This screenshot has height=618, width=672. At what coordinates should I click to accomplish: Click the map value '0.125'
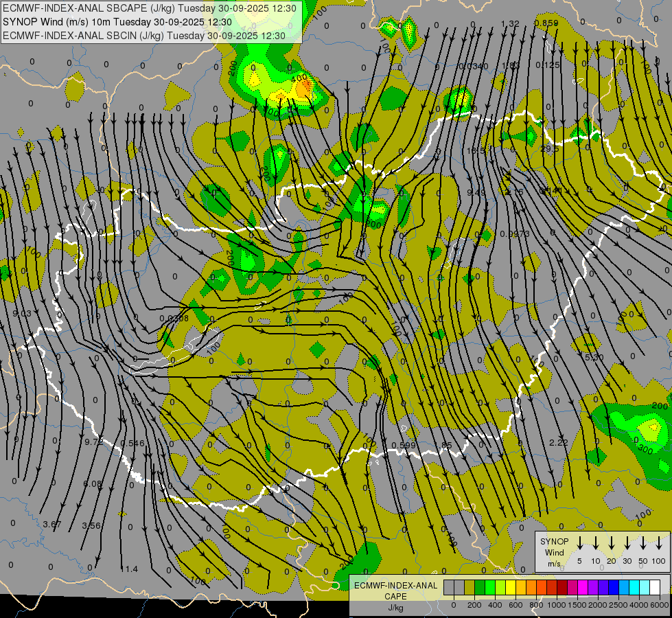pyautogui.click(x=548, y=65)
